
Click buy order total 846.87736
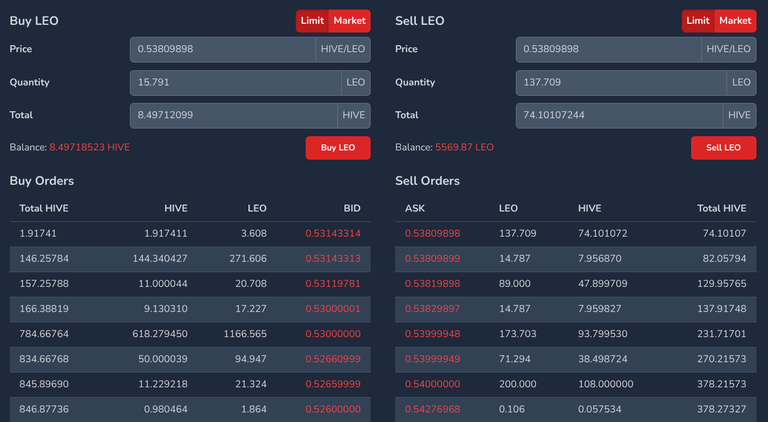pos(44,409)
